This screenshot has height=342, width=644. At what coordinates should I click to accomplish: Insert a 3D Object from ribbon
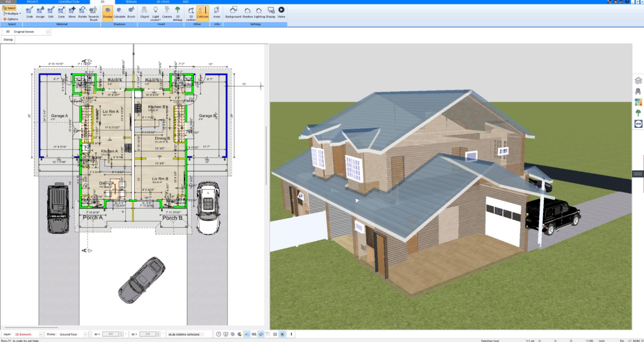coord(144,12)
